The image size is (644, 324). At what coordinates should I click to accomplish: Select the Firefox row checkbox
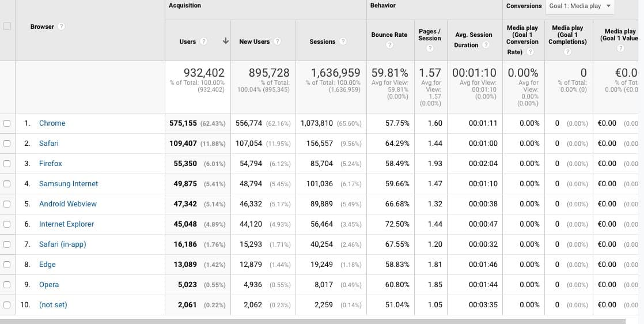7,164
